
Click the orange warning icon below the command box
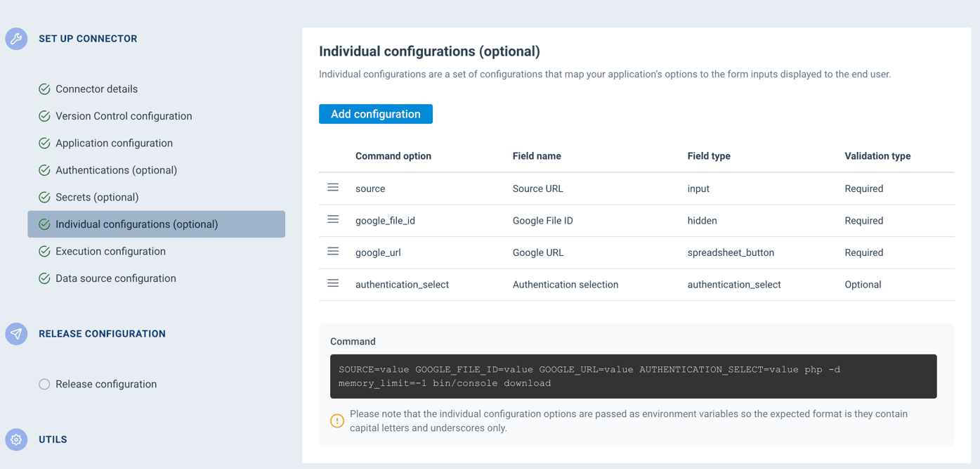tap(337, 420)
